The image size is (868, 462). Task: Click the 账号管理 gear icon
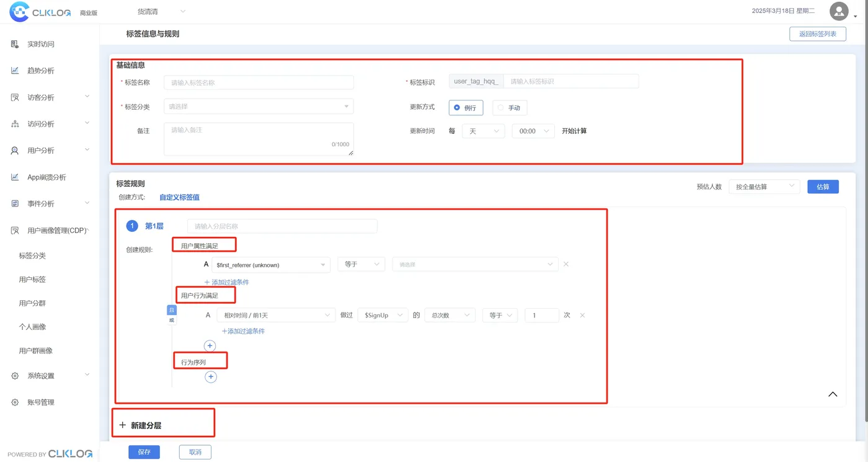point(15,402)
